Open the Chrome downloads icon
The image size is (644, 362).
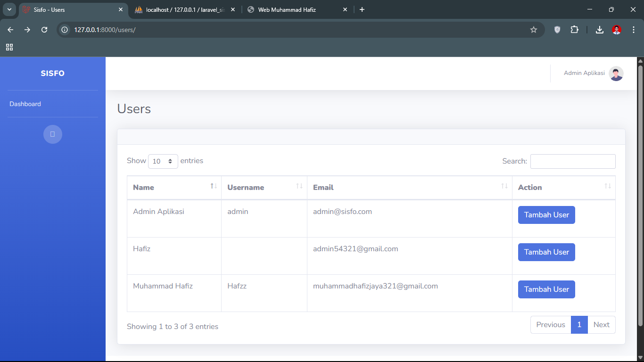[599, 30]
